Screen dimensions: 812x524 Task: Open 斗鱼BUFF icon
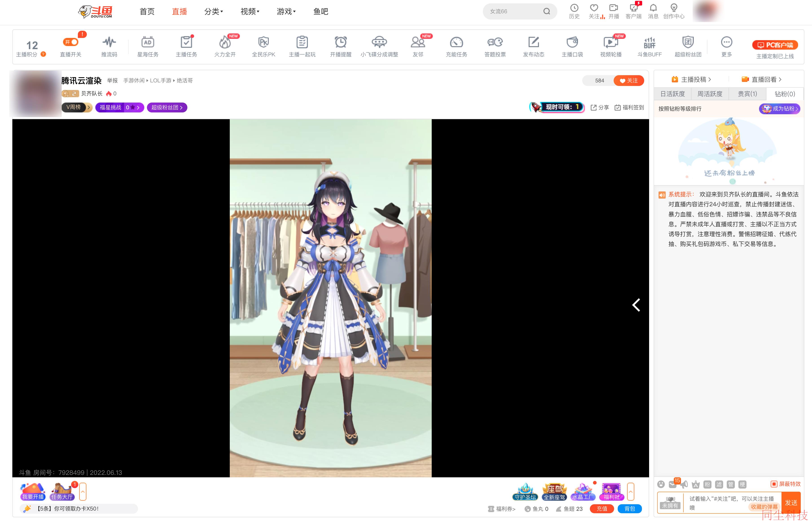click(x=649, y=42)
